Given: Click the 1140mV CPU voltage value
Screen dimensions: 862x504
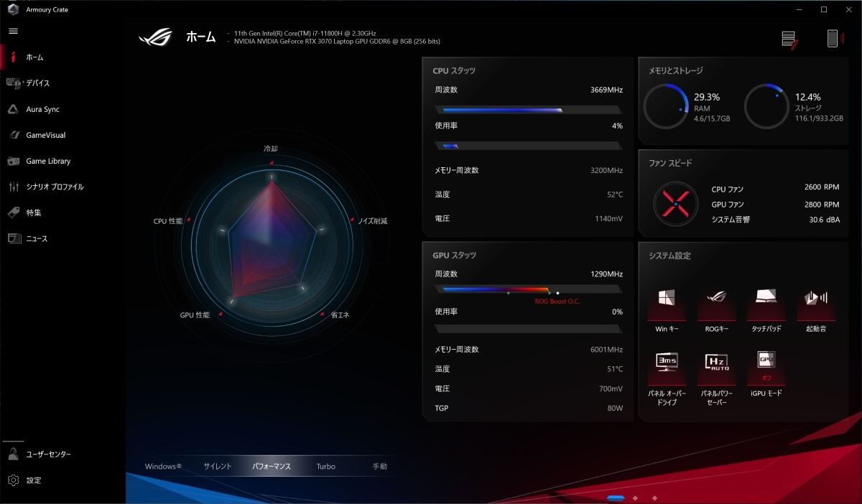Looking at the screenshot, I should [x=608, y=218].
